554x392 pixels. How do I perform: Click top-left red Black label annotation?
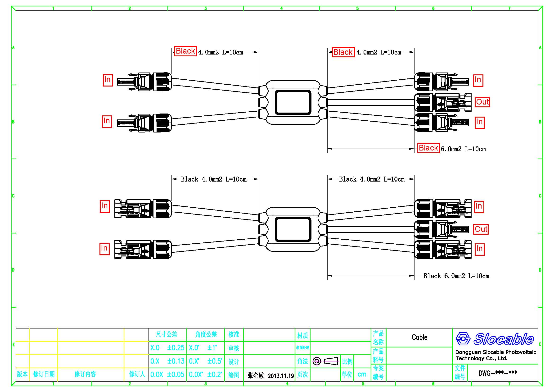[x=185, y=51]
